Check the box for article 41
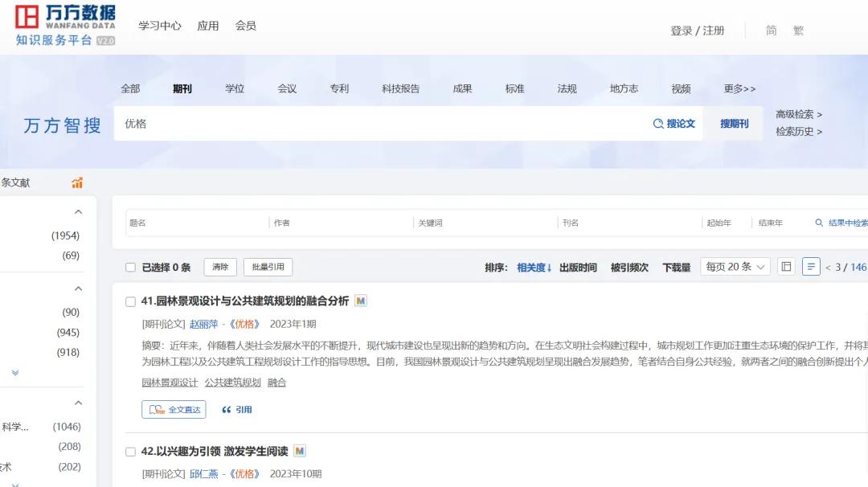Image resolution: width=868 pixels, height=487 pixels. click(x=131, y=301)
